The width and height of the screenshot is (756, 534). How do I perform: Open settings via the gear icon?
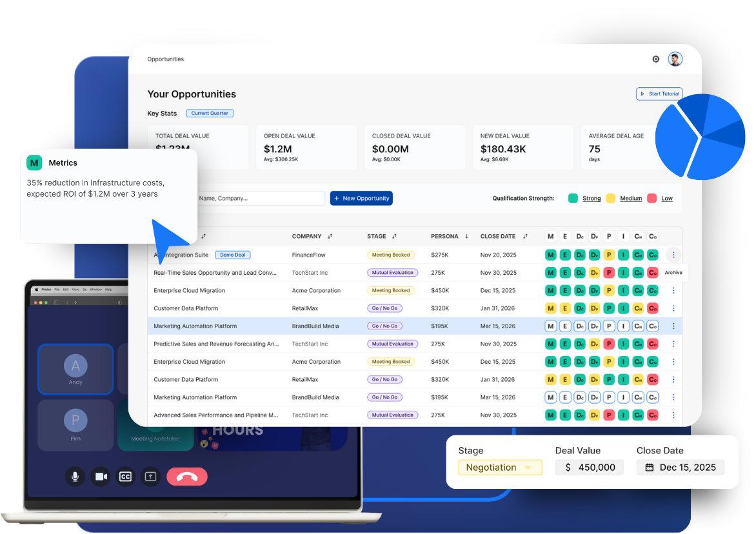tap(656, 59)
